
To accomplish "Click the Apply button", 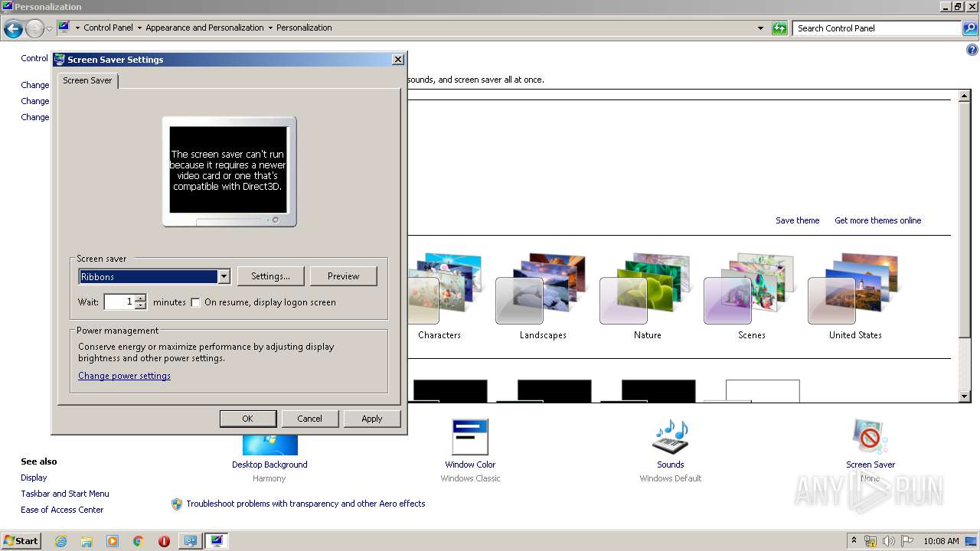I will [x=371, y=419].
